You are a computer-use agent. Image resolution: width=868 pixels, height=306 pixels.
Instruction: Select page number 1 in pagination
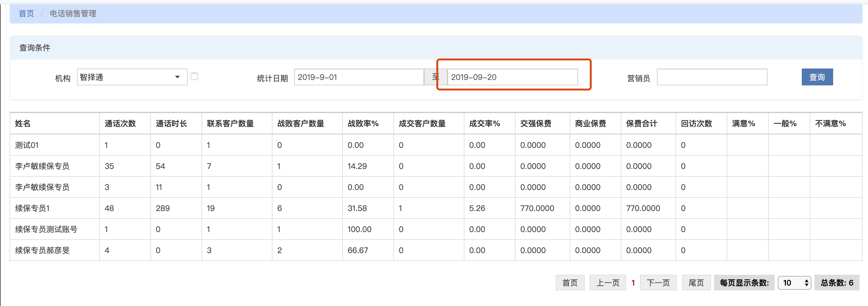(x=633, y=283)
